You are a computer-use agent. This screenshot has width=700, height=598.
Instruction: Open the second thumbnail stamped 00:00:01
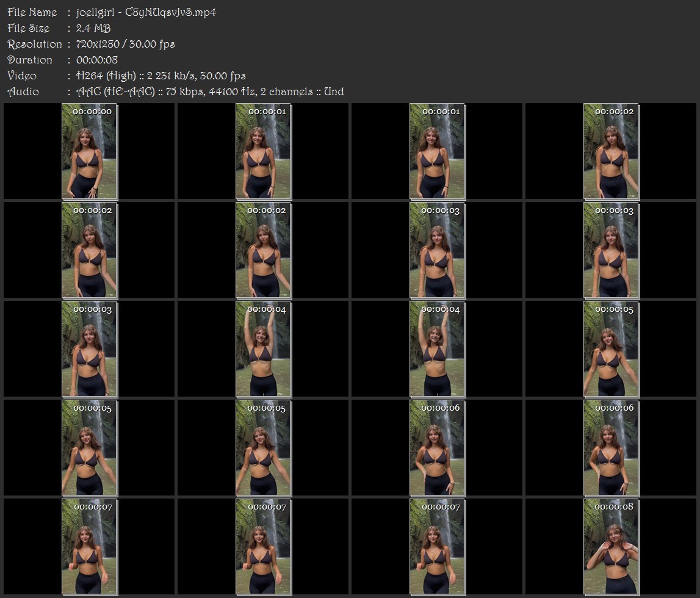(x=438, y=151)
